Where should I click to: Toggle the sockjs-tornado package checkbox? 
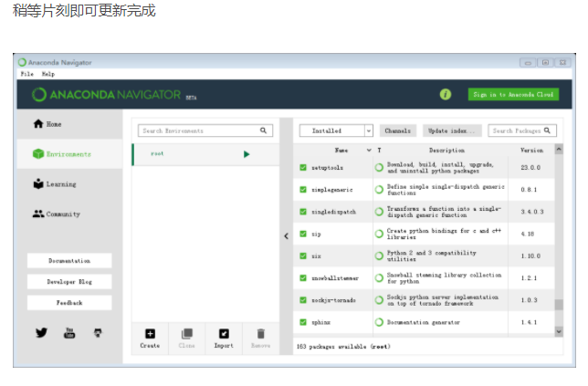(x=303, y=300)
